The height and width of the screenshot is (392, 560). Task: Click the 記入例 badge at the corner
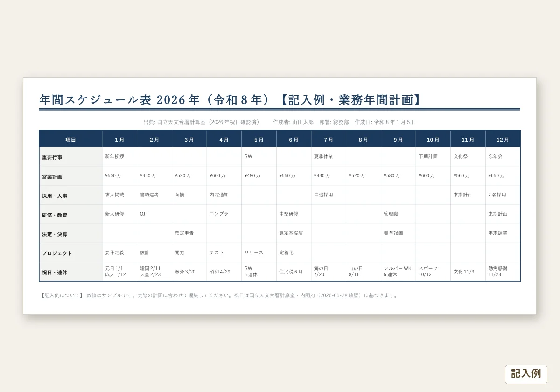point(526,374)
